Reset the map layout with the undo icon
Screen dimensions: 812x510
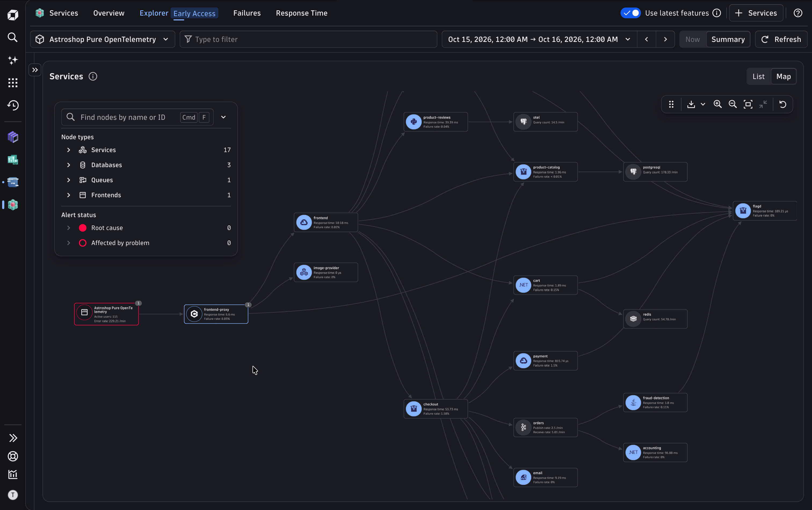tap(783, 104)
